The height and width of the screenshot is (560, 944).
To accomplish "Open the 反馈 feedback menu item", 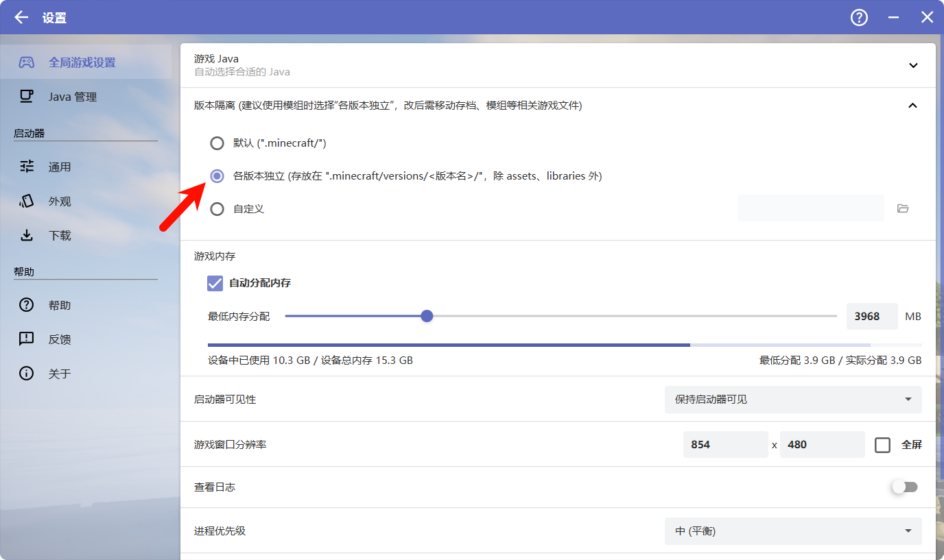I will pyautogui.click(x=60, y=339).
